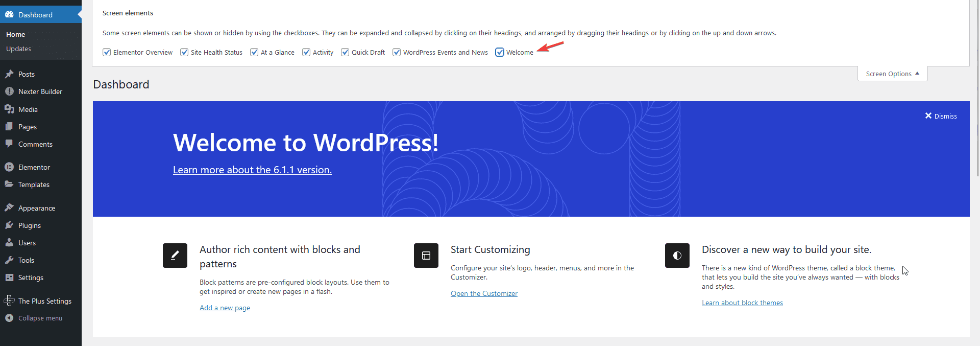The height and width of the screenshot is (346, 980).
Task: Go to Updates submenu
Action: coord(19,49)
